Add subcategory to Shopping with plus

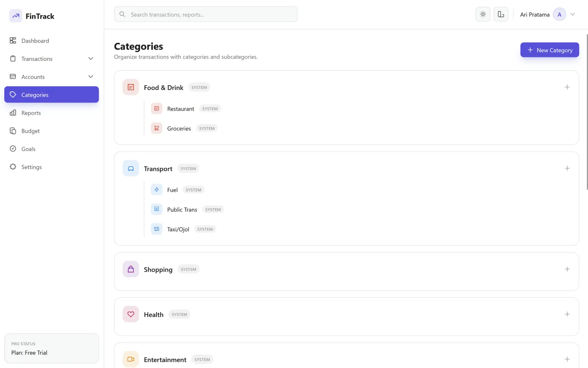click(x=567, y=269)
